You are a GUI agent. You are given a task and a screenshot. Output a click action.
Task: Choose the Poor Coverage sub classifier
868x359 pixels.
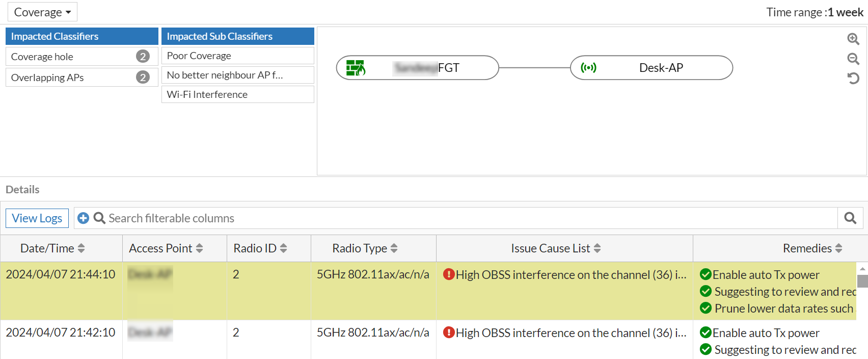click(237, 56)
